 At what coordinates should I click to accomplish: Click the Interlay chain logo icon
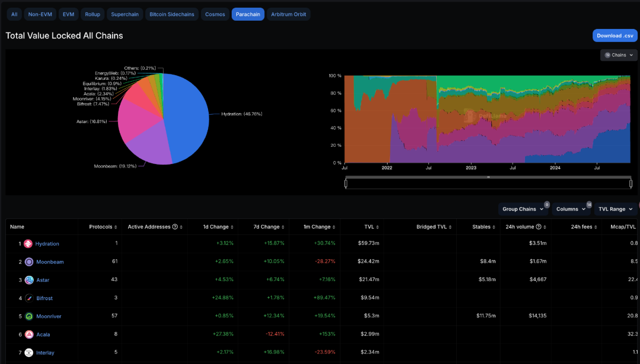point(28,353)
